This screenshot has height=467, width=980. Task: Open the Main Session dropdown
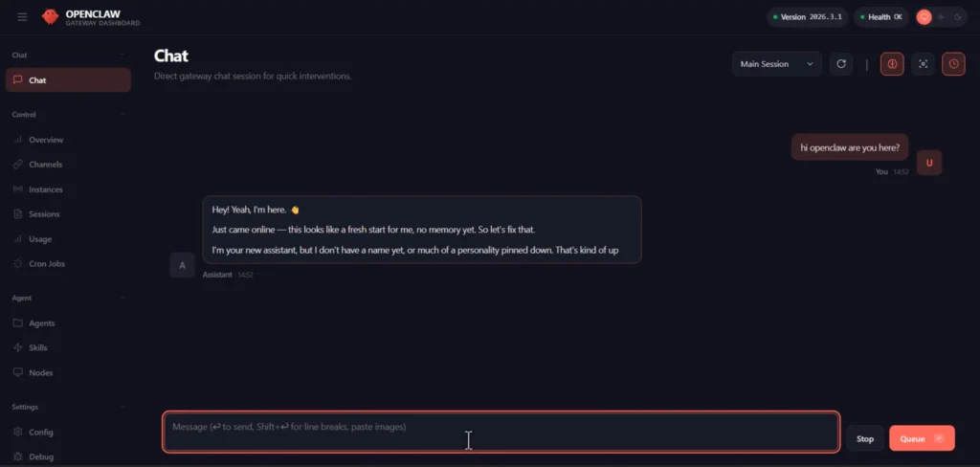[x=777, y=64]
